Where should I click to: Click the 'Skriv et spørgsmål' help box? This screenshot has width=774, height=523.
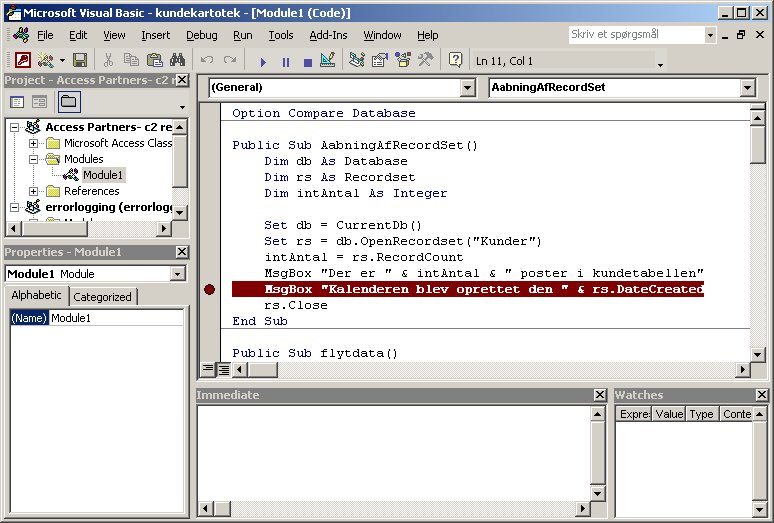635,34
